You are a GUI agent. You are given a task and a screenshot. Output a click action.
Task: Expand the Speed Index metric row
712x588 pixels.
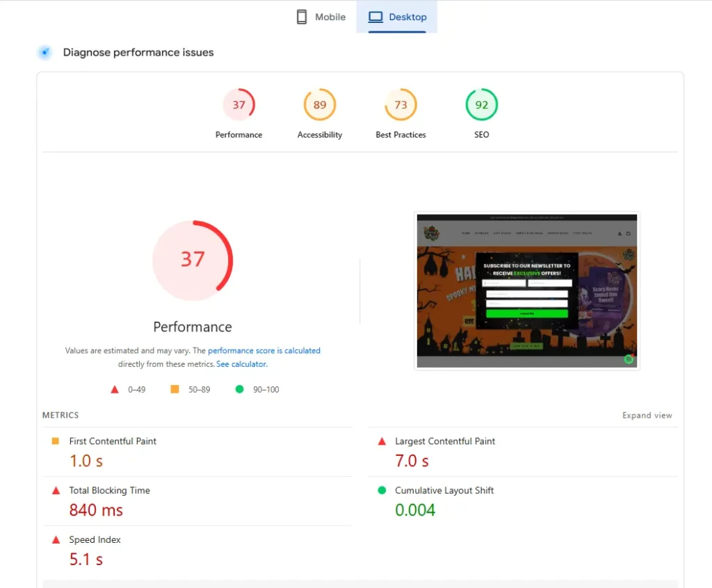[x=95, y=539]
